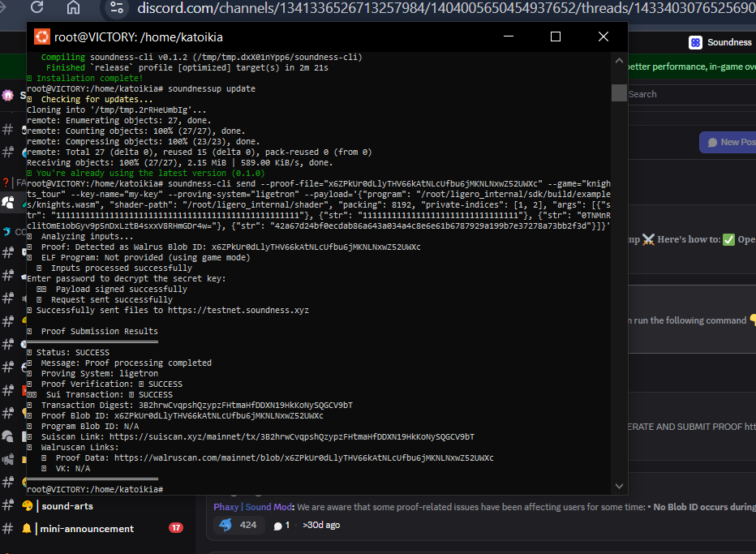
Task: Minimize the root@VICTORY terminal window
Action: pyautogui.click(x=508, y=37)
